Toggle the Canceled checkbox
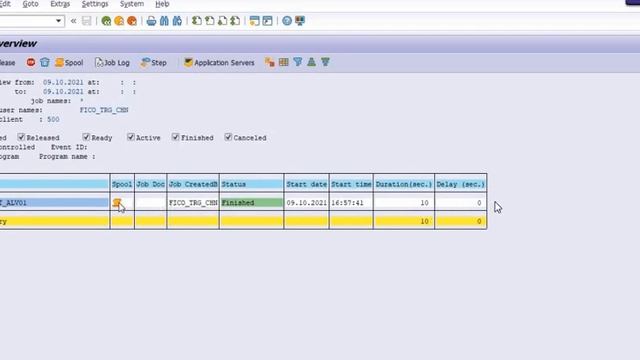 click(228, 137)
